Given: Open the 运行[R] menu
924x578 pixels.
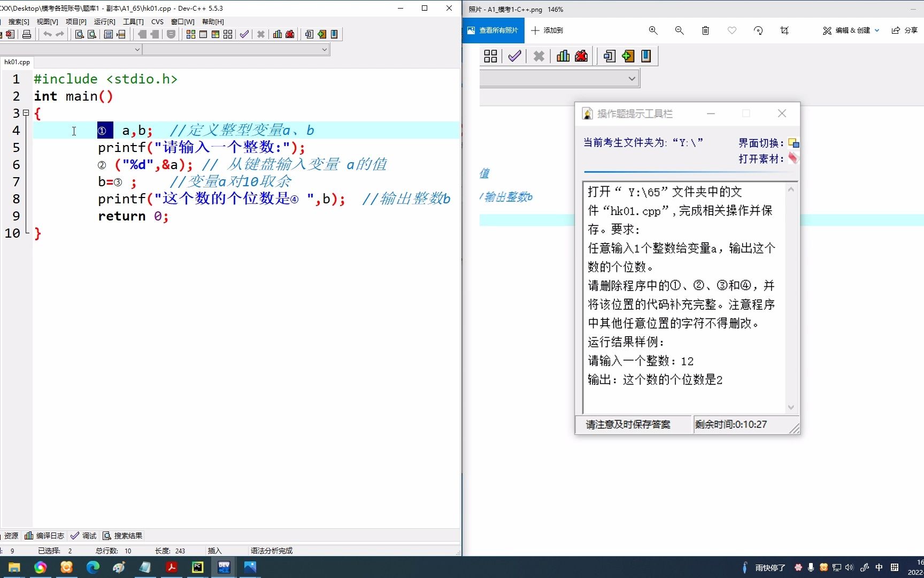Looking at the screenshot, I should [104, 21].
